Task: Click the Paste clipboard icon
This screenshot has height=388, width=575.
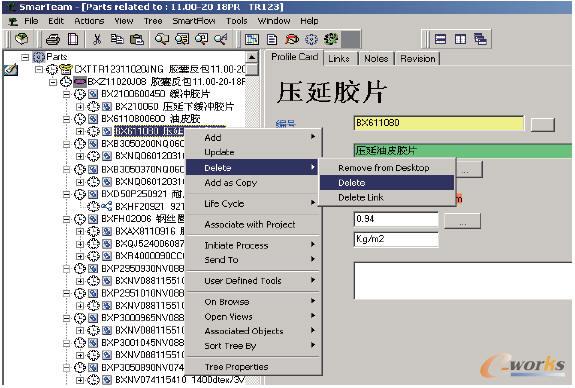Action: click(x=137, y=39)
